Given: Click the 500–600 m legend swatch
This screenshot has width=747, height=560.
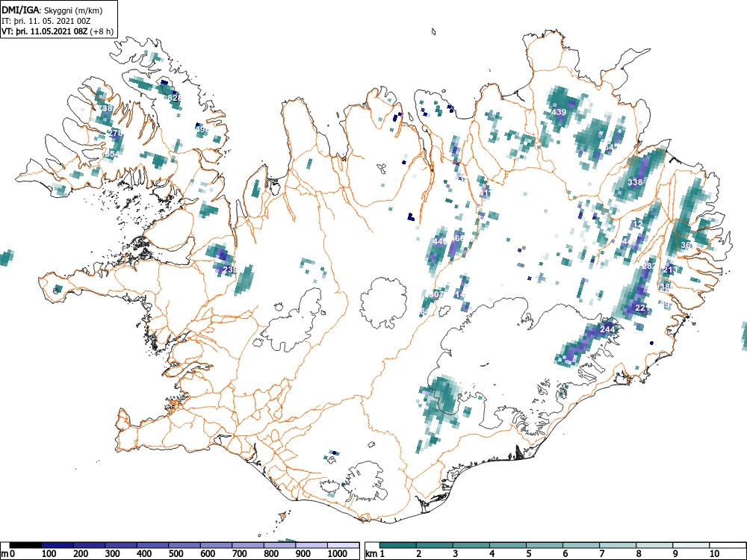Looking at the screenshot, I should point(185,545).
